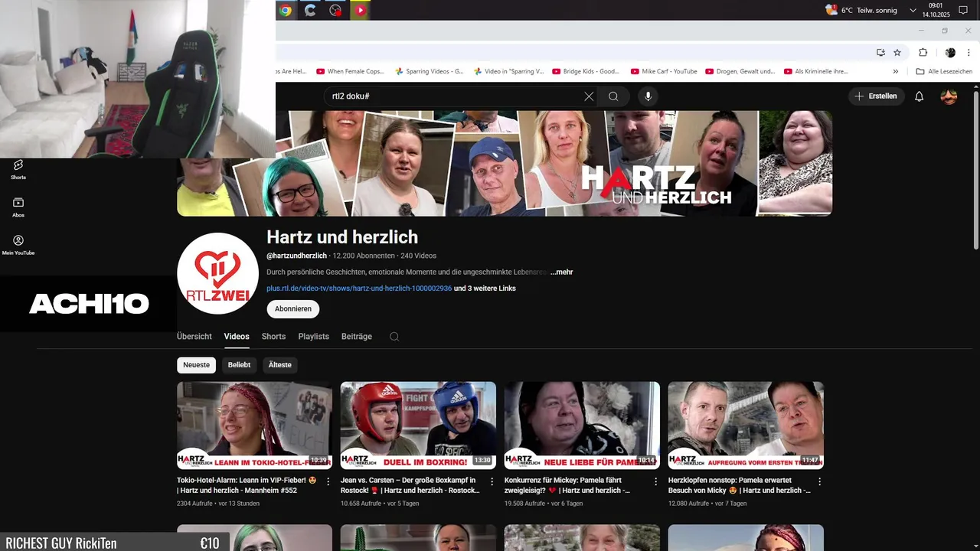This screenshot has height=551, width=980.
Task: Open Chrome from the taskbar
Action: tap(286, 10)
